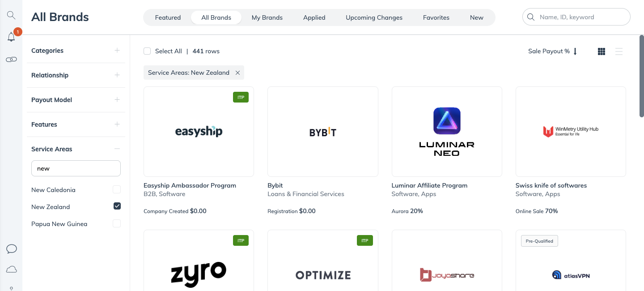The image size is (644, 291).
Task: Click the page vertical scrollbar thumb
Action: click(x=642, y=77)
